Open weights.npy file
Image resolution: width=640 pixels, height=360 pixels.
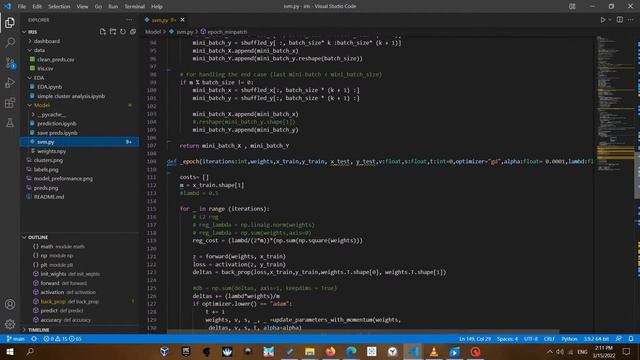tap(51, 151)
